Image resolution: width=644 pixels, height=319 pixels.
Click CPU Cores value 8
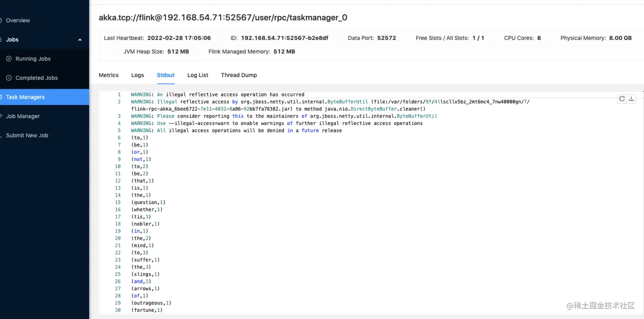[x=539, y=38]
